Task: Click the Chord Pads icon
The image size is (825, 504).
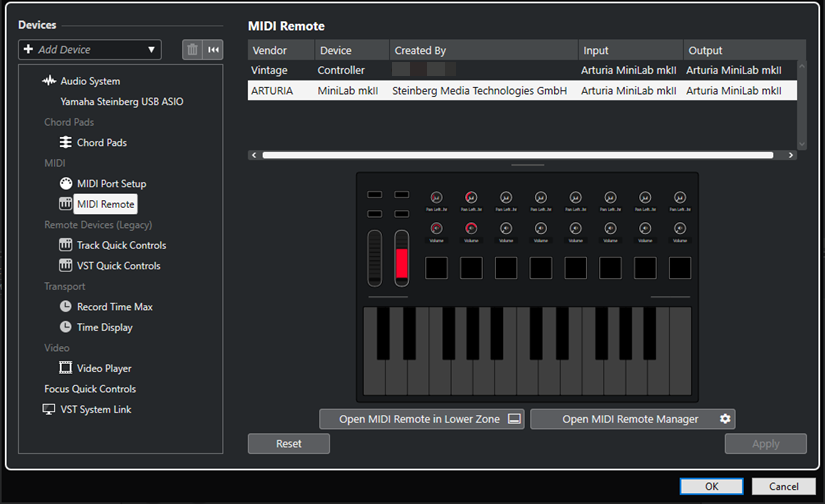Action: pos(65,142)
